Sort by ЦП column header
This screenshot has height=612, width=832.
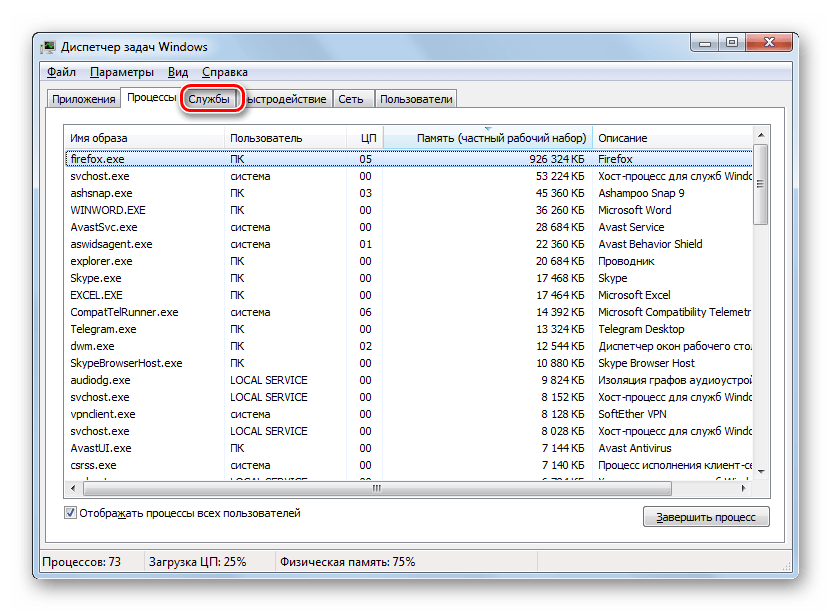click(x=365, y=138)
